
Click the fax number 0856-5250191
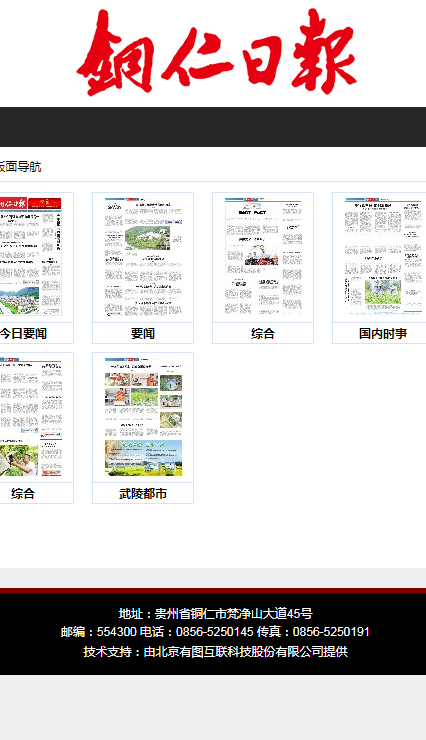(x=331, y=632)
